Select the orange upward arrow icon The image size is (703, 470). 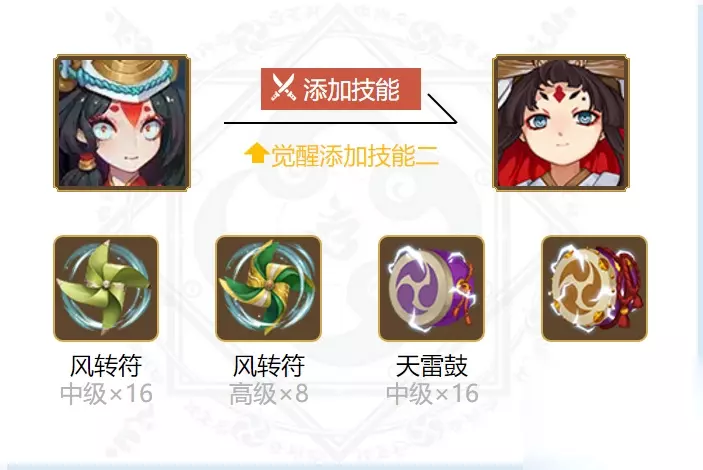[x=256, y=153]
